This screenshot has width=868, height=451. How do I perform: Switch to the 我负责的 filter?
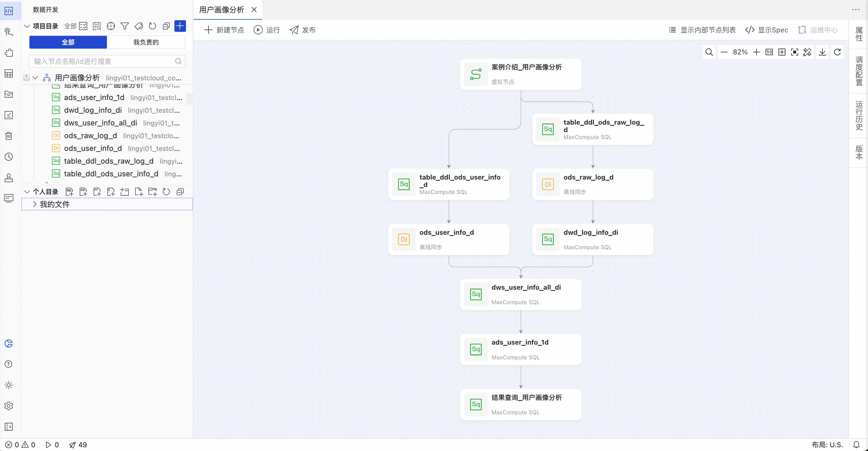[x=146, y=42]
